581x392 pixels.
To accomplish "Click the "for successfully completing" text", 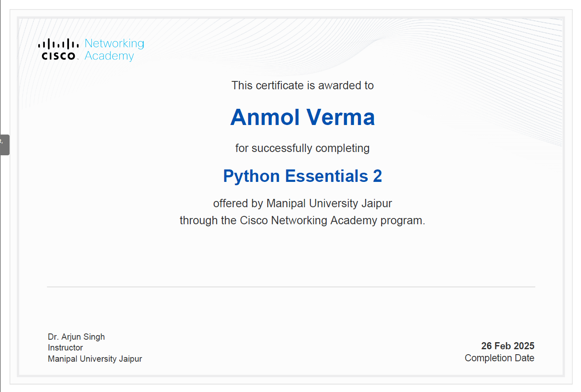I will tap(303, 148).
